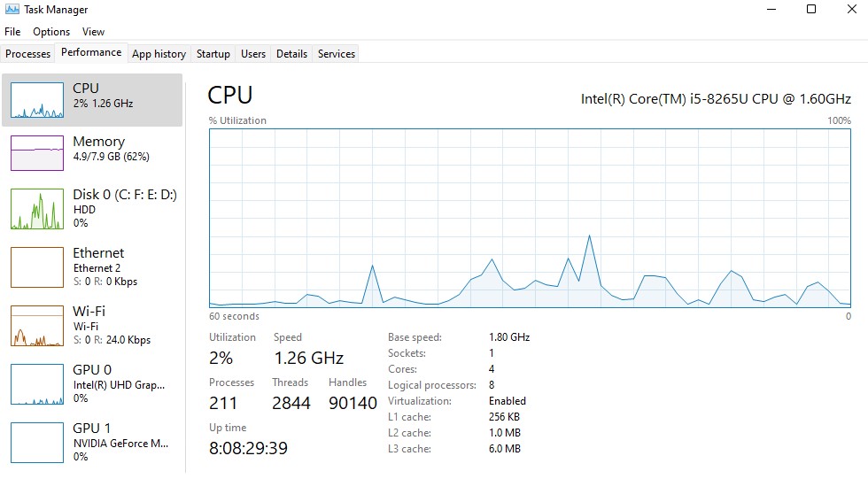
Task: Go to the Startup tab
Action: [x=213, y=54]
